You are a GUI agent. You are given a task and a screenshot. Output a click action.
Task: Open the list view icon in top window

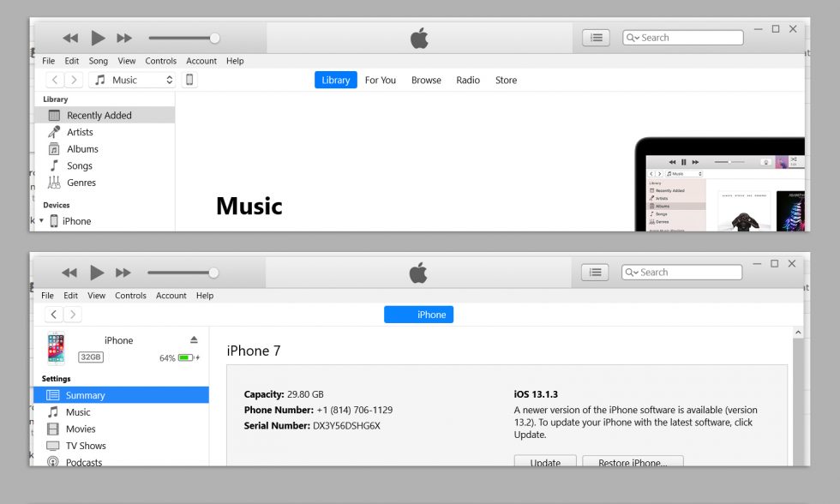(596, 38)
